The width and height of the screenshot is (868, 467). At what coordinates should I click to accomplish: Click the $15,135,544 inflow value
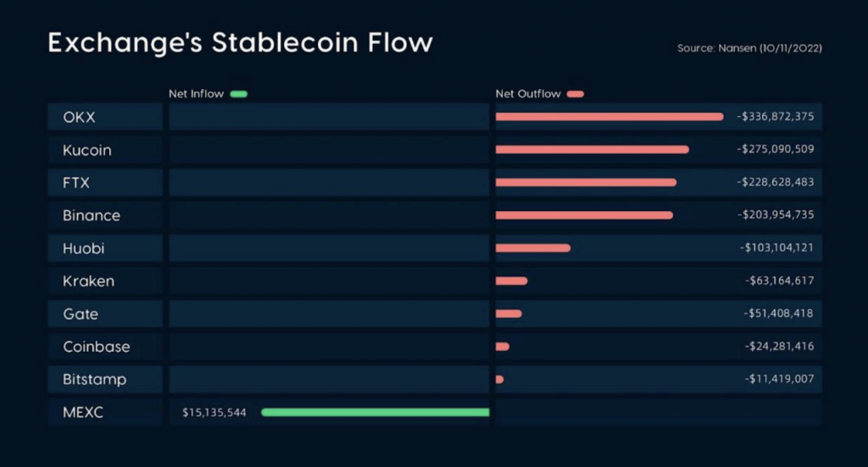tap(214, 412)
